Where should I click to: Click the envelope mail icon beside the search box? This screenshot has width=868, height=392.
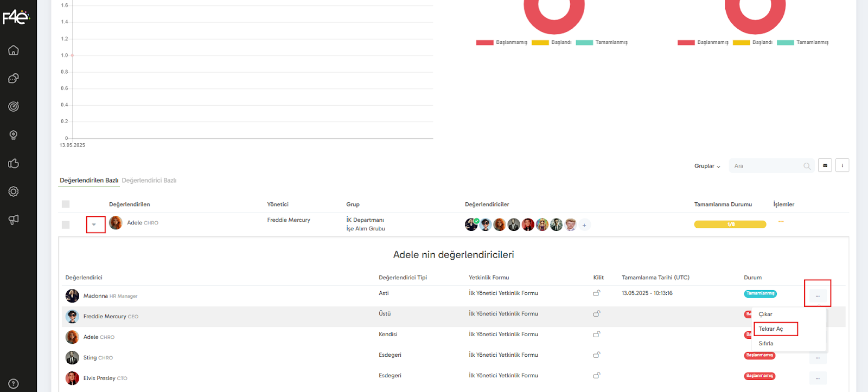pyautogui.click(x=825, y=165)
